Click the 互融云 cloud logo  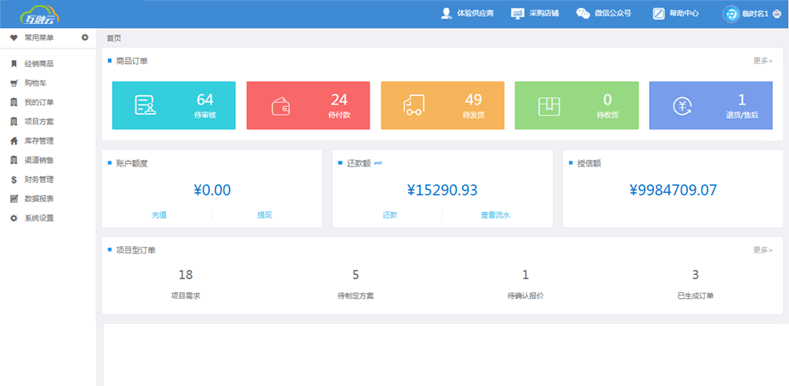40,15
